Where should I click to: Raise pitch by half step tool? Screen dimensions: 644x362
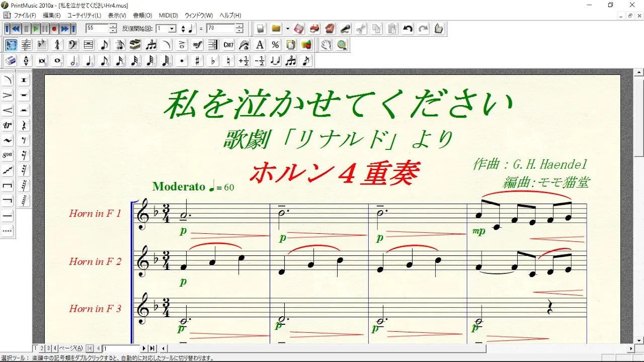pyautogui.click(x=245, y=61)
